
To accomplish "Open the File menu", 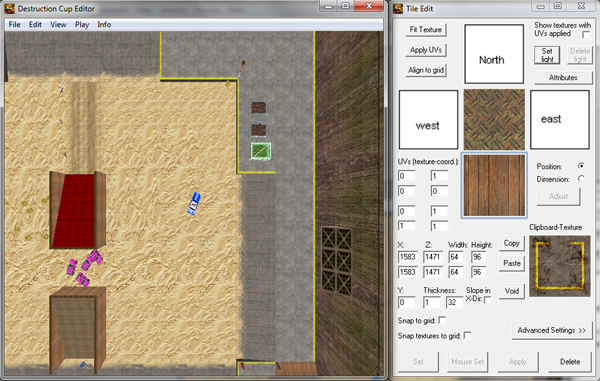I will (15, 24).
